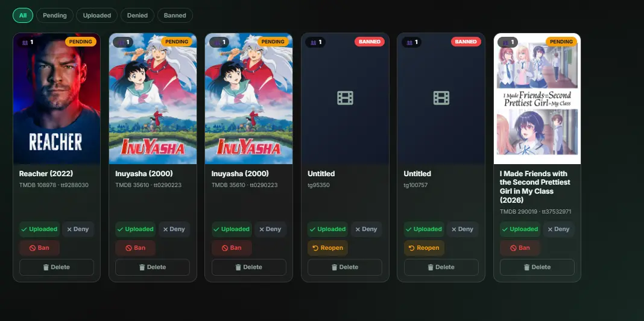Click the ID text 'tg95350'
Screen dimensions: 644x321
point(319,185)
